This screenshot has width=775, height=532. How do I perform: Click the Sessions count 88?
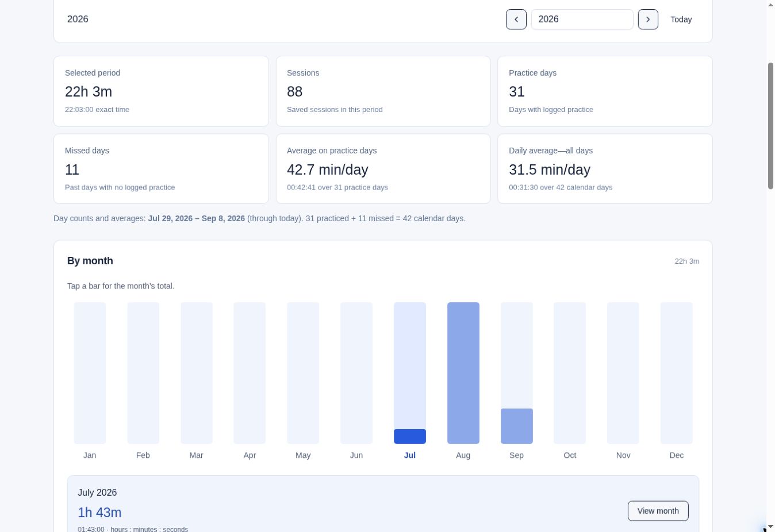tap(294, 91)
